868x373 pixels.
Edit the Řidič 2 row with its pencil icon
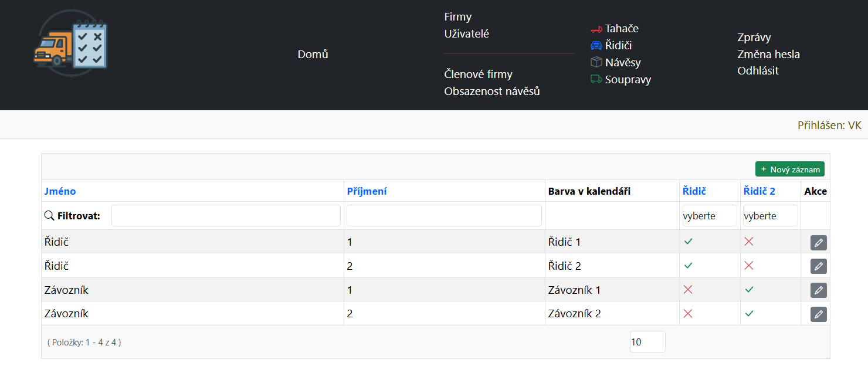[819, 266]
